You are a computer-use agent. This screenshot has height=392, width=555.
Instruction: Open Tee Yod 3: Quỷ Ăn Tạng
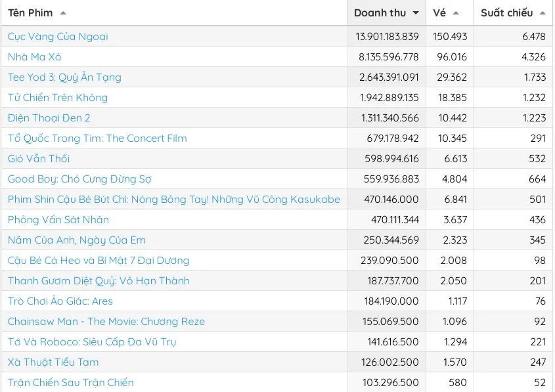[64, 77]
